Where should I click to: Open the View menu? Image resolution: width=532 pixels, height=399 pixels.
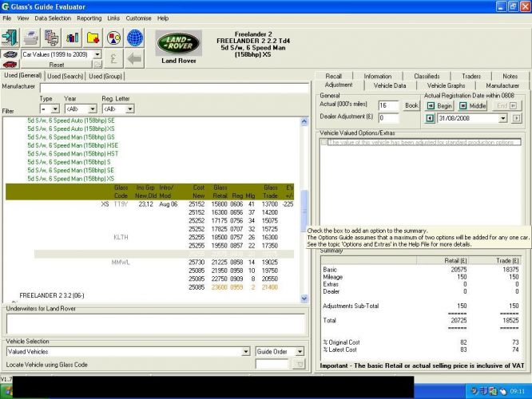[x=23, y=18]
